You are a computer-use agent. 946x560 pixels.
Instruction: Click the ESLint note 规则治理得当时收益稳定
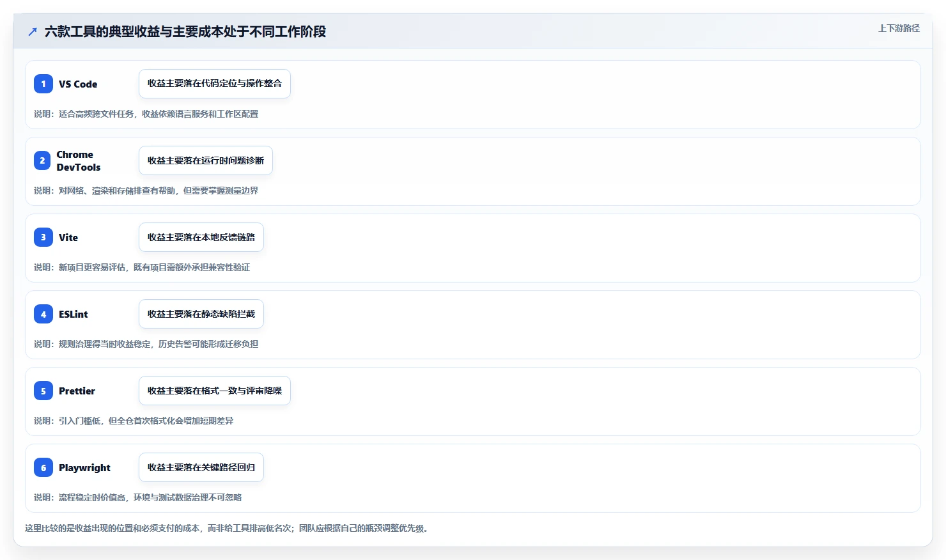click(146, 344)
